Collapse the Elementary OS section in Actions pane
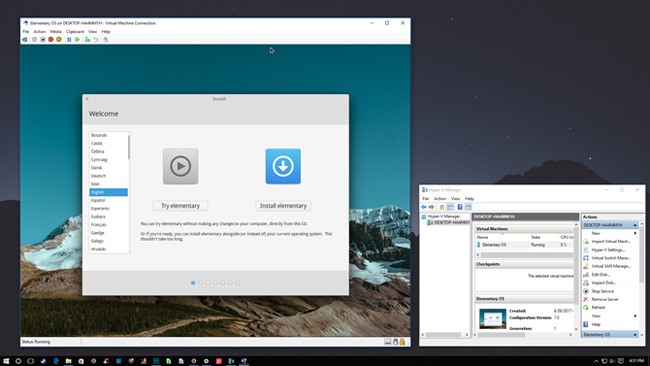This screenshot has height=366, width=650. 635,334
